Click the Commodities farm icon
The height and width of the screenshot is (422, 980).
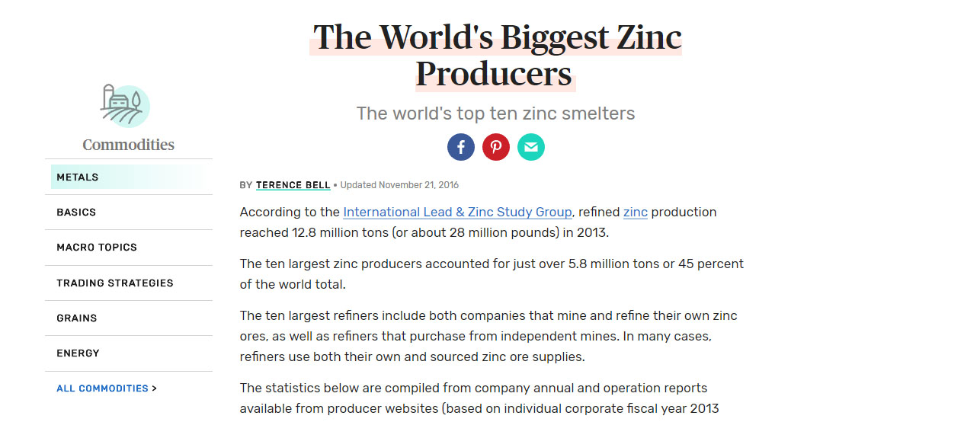126,106
